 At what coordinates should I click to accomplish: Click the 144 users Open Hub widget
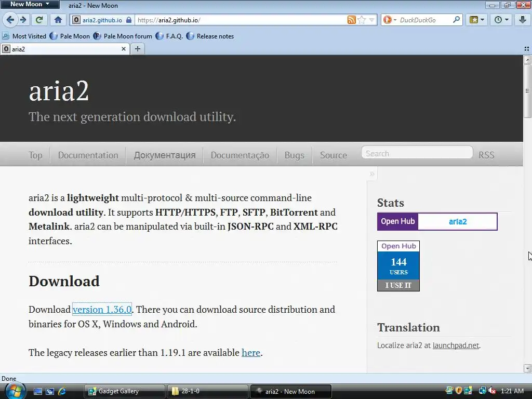[398, 265]
